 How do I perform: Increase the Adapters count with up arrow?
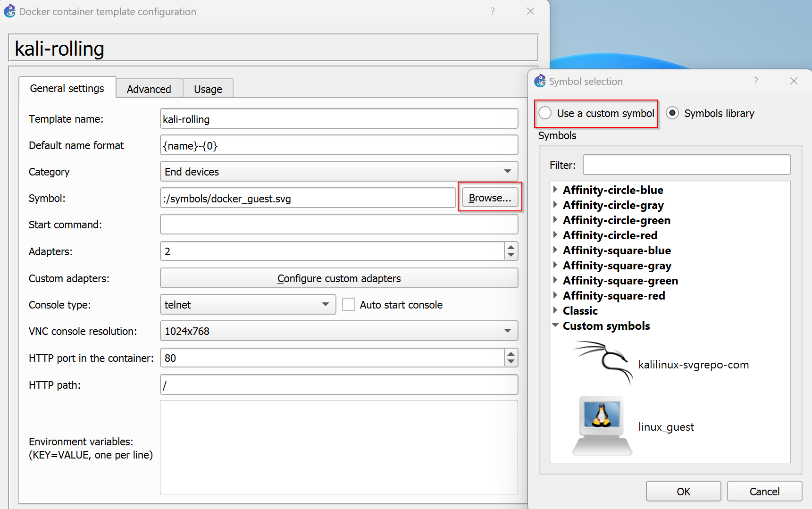(511, 247)
